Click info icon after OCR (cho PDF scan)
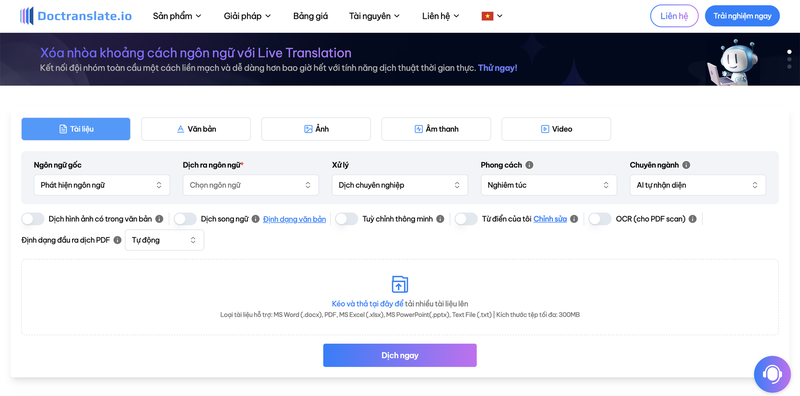The image size is (800, 396). coord(692,219)
